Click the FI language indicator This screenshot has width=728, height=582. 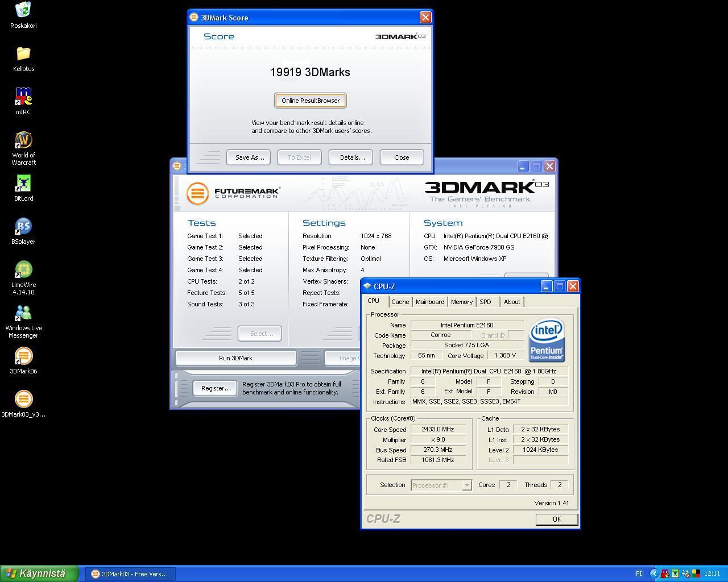click(x=639, y=573)
